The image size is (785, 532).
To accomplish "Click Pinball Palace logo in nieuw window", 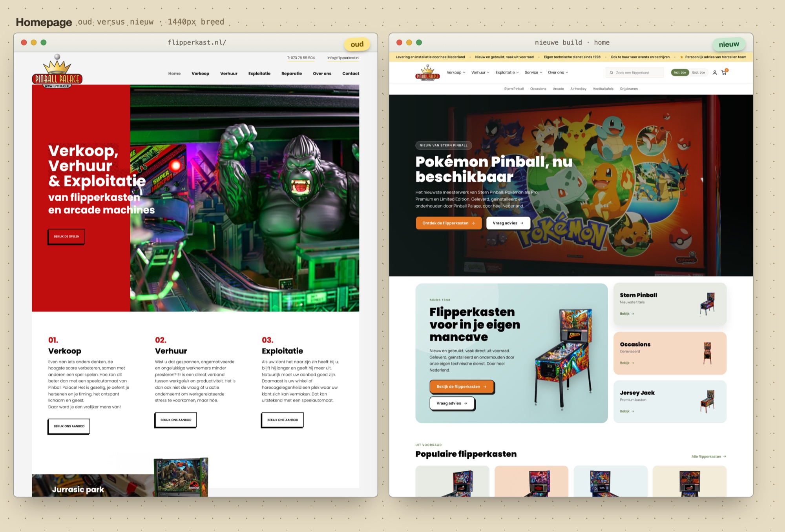I will coord(427,73).
